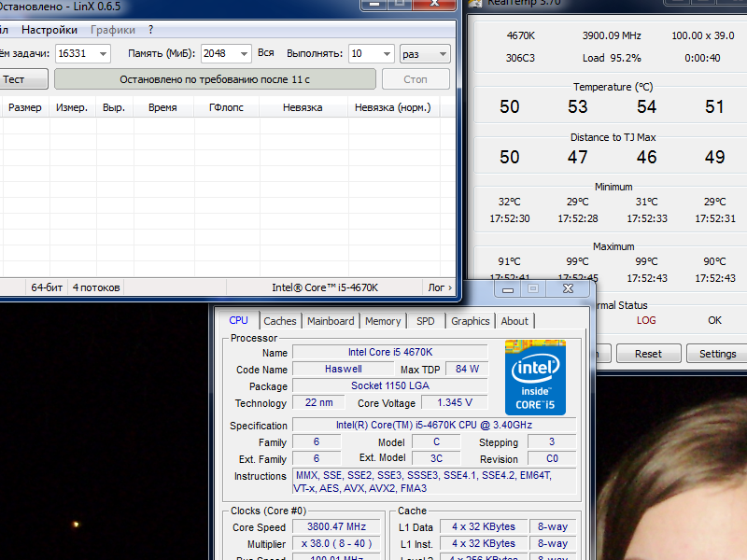Click the 54 core temperature reading

pyautogui.click(x=646, y=106)
